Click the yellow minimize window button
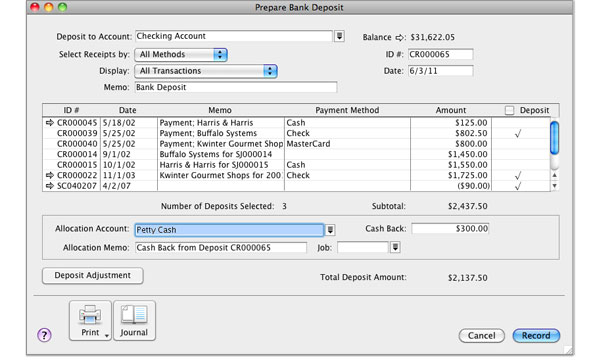 point(49,7)
